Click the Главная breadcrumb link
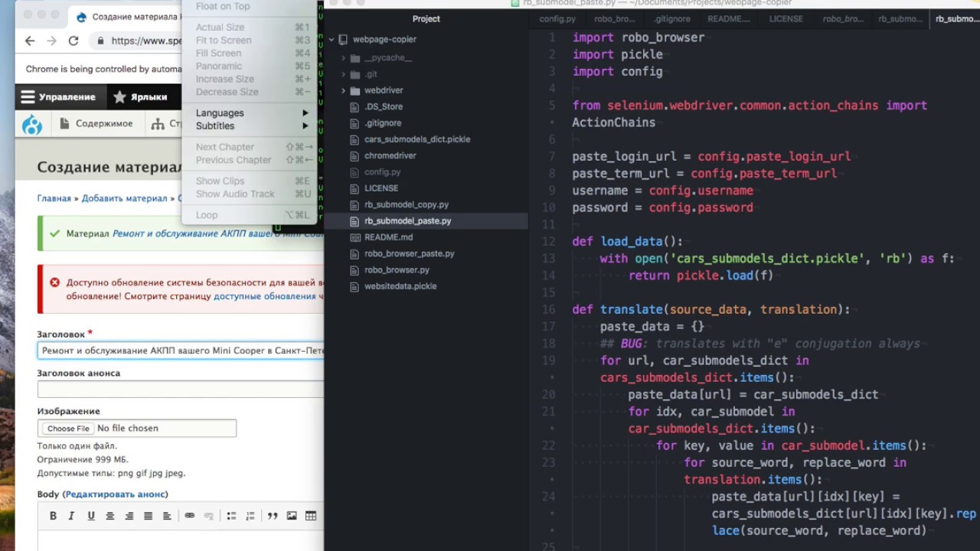980x551 pixels. [54, 198]
